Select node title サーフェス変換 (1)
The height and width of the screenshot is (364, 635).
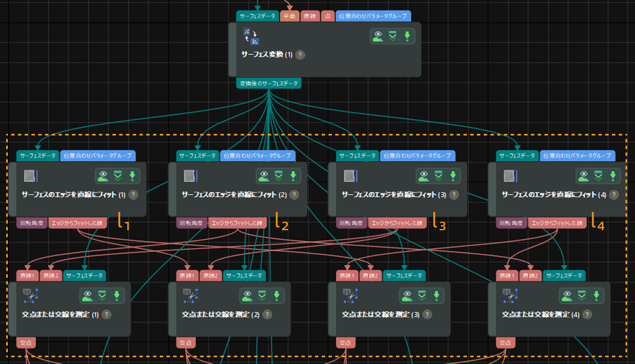tap(267, 55)
